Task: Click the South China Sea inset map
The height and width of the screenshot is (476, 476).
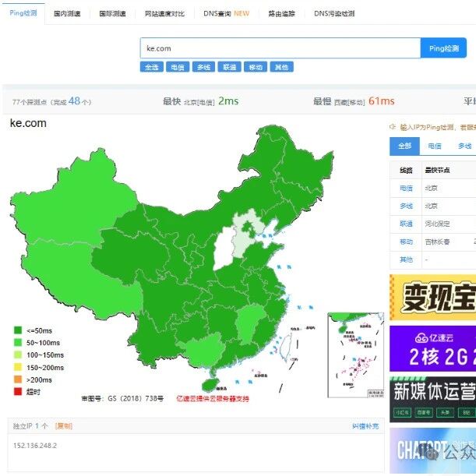Action: [x=356, y=355]
